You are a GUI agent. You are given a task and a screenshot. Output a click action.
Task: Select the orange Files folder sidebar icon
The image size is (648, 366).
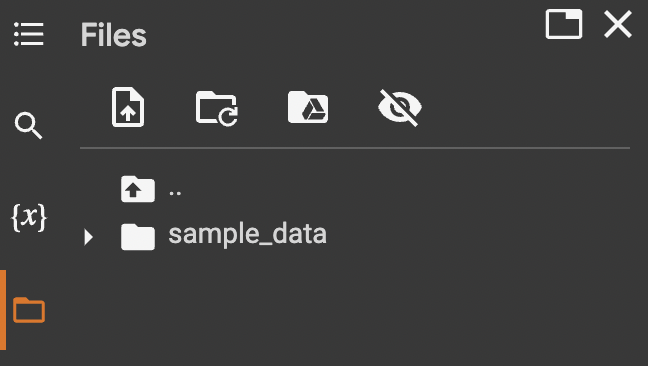click(29, 310)
